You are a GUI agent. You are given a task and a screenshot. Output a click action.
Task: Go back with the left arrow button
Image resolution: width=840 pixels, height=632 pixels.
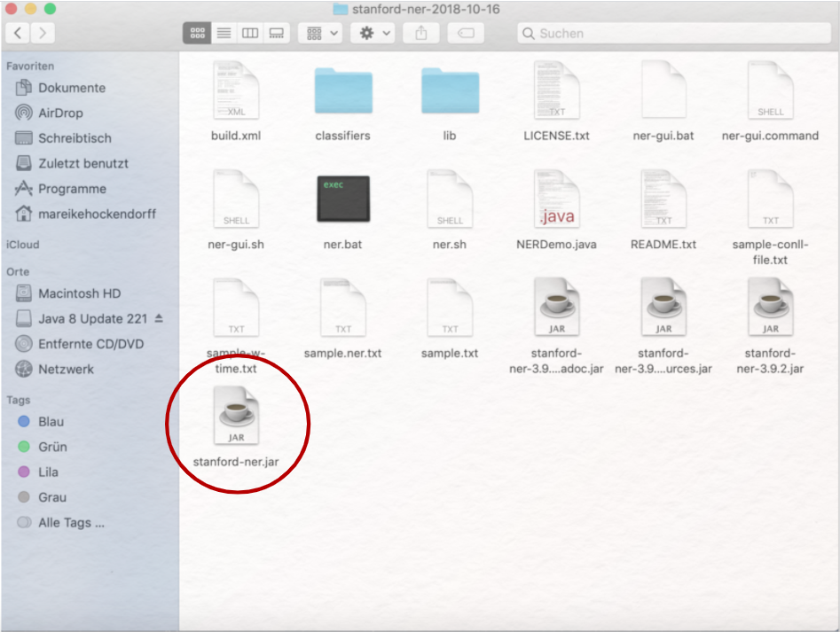tap(18, 33)
